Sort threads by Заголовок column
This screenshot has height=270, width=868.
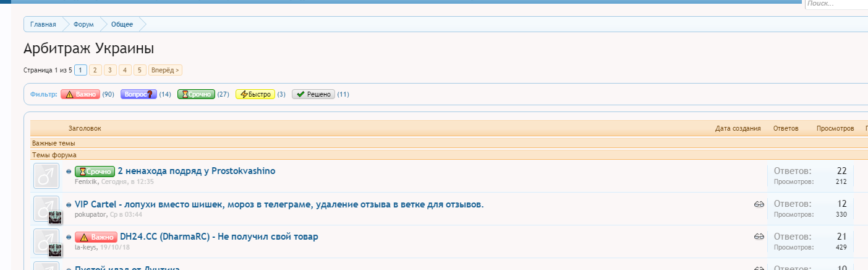tap(85, 128)
